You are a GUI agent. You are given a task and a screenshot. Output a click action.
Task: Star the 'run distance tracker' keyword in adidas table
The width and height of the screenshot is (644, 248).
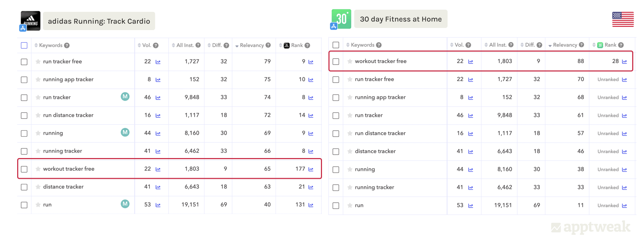click(38, 115)
